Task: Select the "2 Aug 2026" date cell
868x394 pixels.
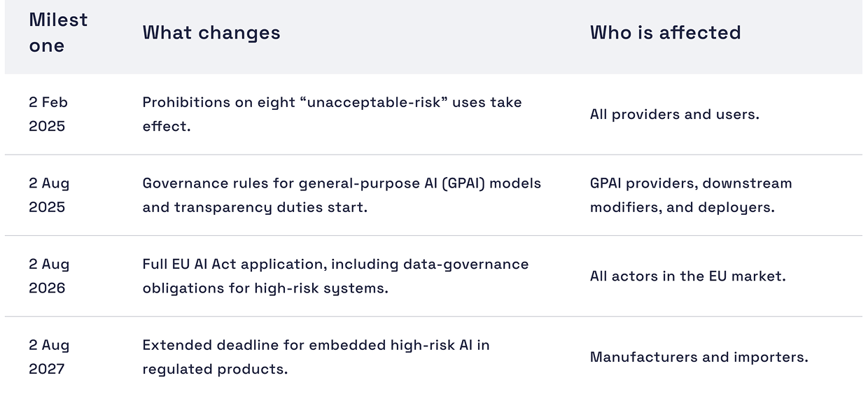Action: tap(49, 276)
